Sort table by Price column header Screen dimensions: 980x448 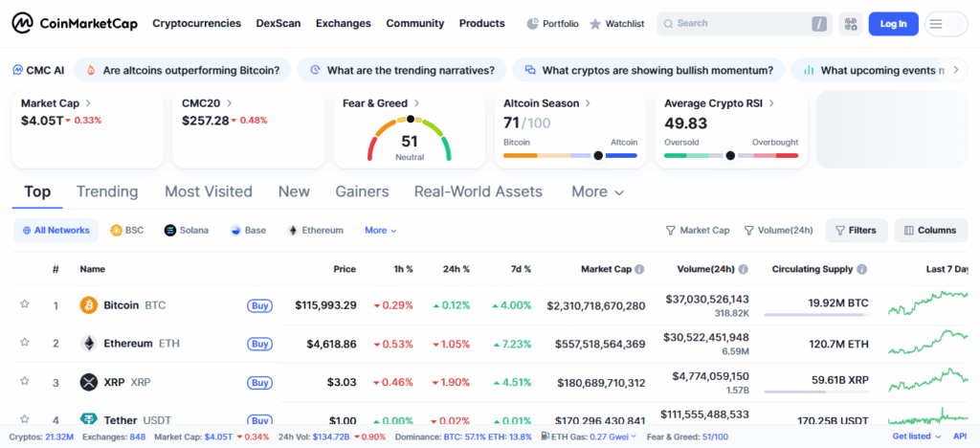tap(345, 269)
